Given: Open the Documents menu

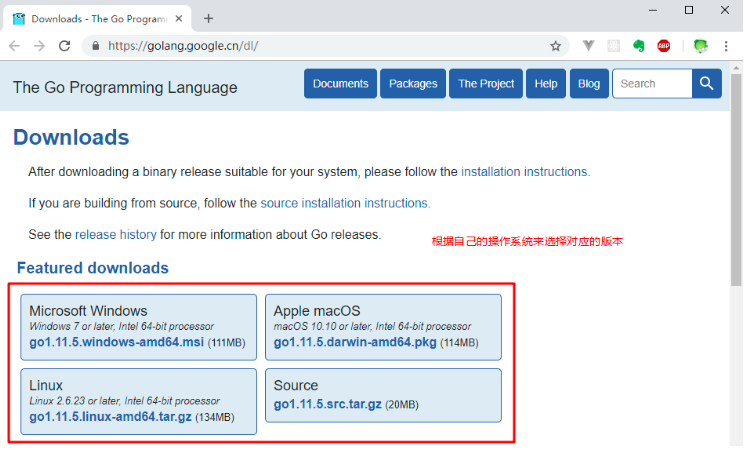Looking at the screenshot, I should point(340,84).
